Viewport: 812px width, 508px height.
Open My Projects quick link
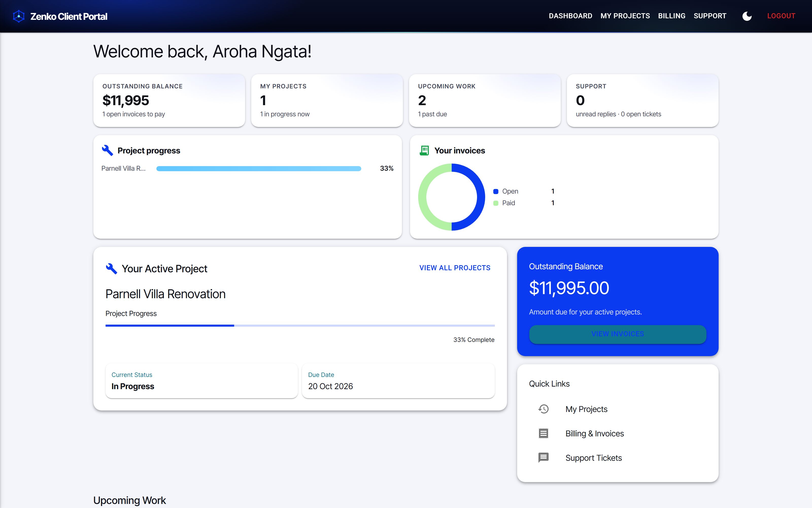click(x=617, y=409)
